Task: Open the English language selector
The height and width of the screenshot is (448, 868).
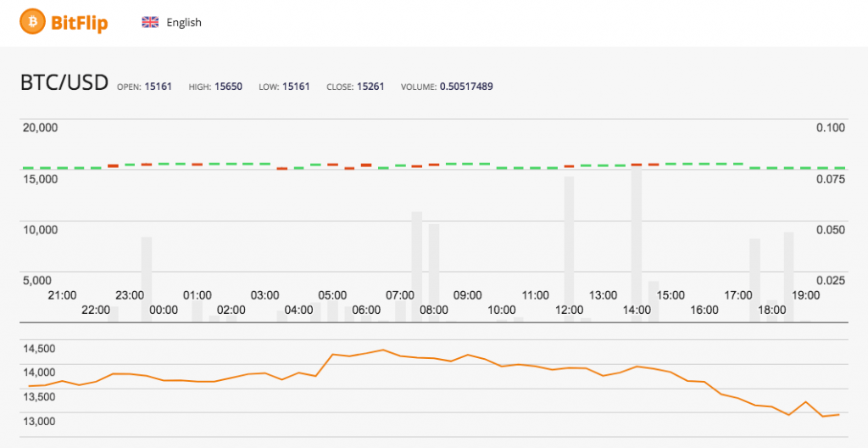Action: pyautogui.click(x=184, y=22)
